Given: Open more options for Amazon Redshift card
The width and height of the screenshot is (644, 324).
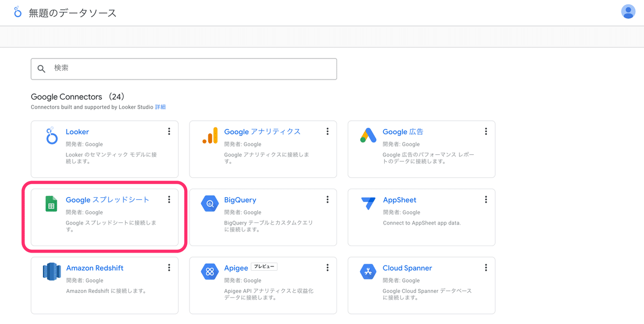Looking at the screenshot, I should tap(169, 268).
